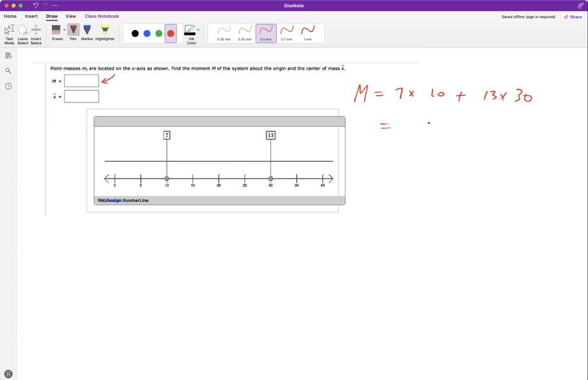Click the Insert Space tool
588x380 pixels.
pyautogui.click(x=36, y=34)
